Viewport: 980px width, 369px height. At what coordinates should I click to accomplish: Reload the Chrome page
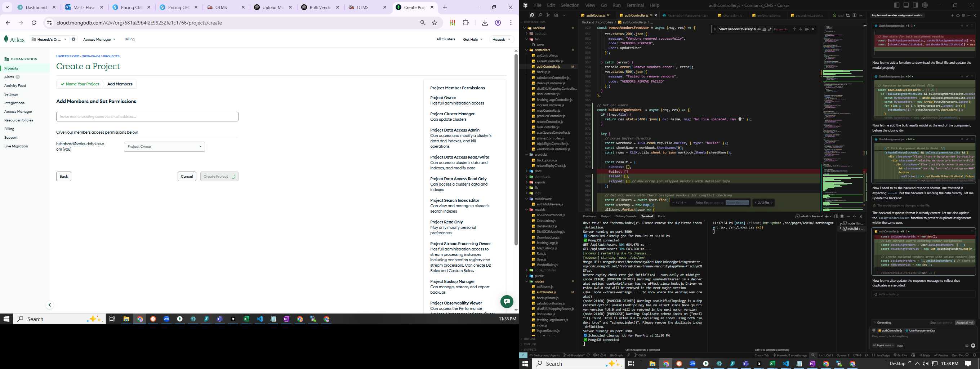[x=34, y=23]
